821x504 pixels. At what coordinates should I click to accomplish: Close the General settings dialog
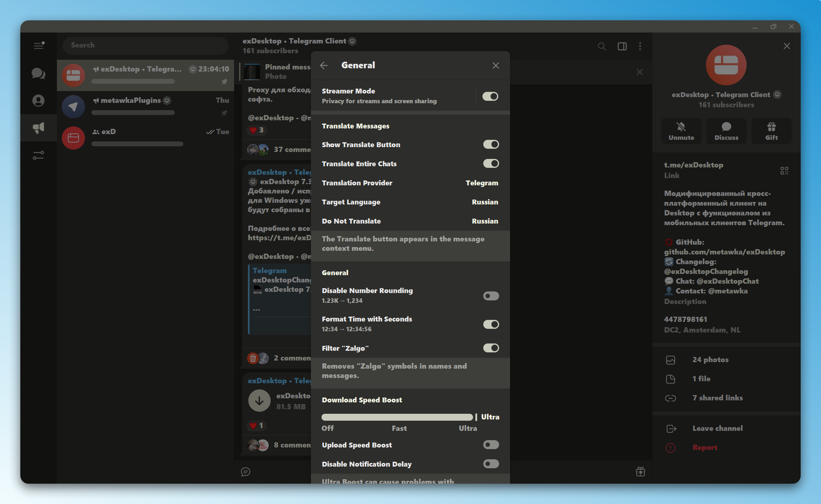(x=496, y=65)
